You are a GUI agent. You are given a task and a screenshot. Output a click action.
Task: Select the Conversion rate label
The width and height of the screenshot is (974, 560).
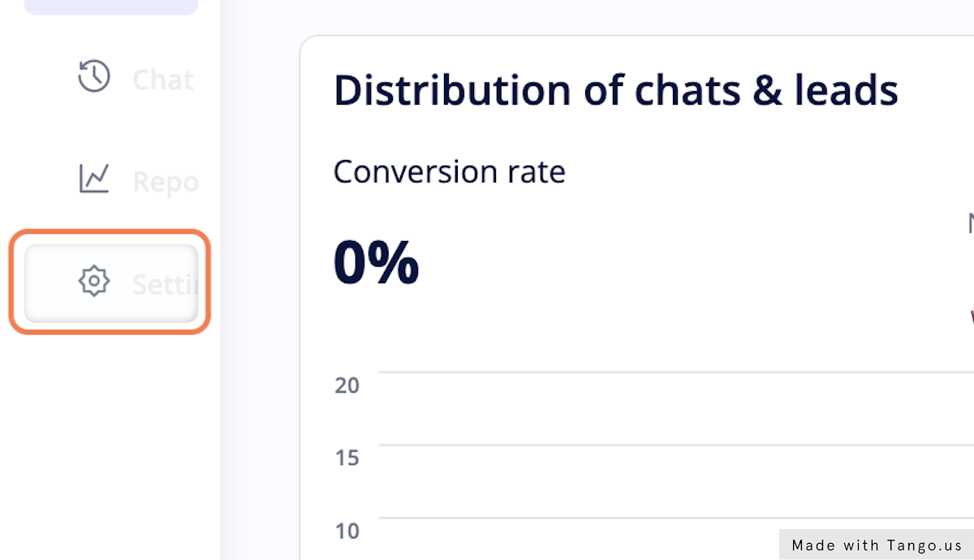point(450,172)
